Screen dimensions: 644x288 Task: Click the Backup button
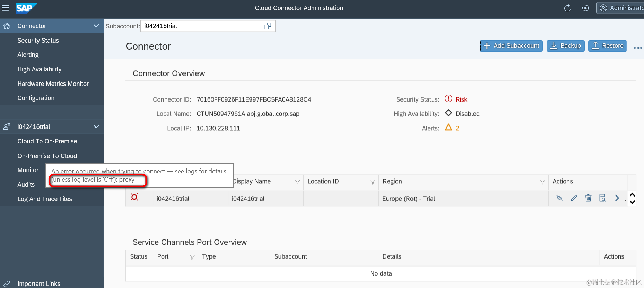pos(566,46)
